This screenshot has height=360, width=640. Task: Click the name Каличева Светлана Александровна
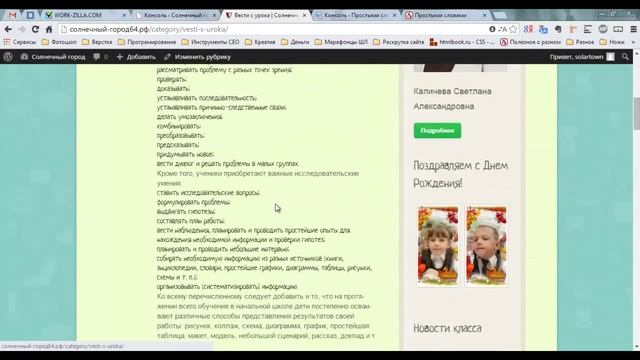click(452, 98)
